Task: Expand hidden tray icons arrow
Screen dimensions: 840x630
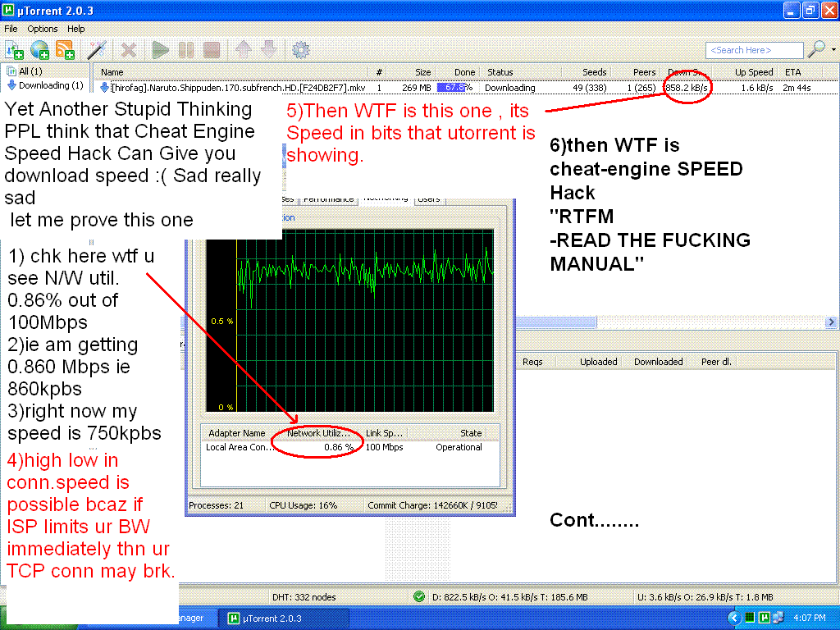Action: [x=734, y=619]
